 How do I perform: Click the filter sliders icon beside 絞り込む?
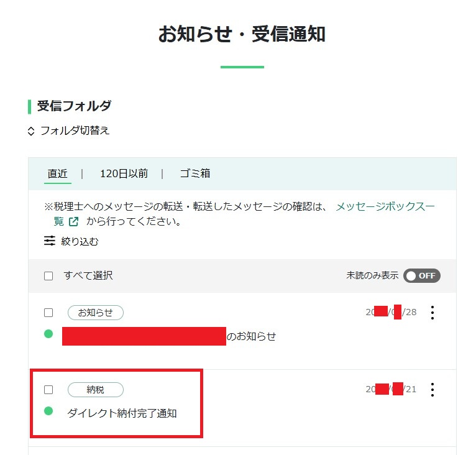(x=50, y=241)
